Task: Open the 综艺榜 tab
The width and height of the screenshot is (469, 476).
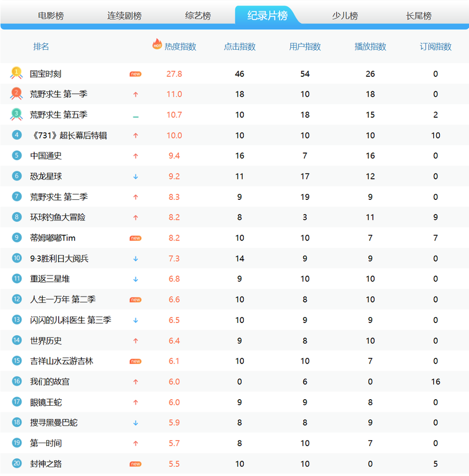Action: (x=198, y=16)
